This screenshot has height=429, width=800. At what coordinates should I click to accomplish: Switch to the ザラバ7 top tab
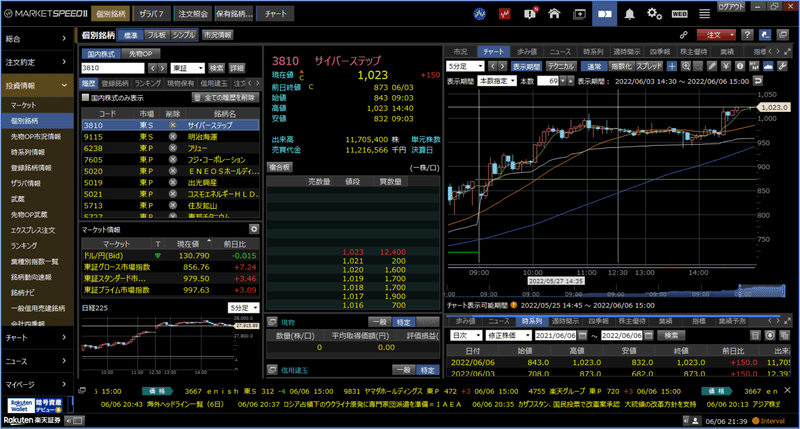[x=152, y=14]
